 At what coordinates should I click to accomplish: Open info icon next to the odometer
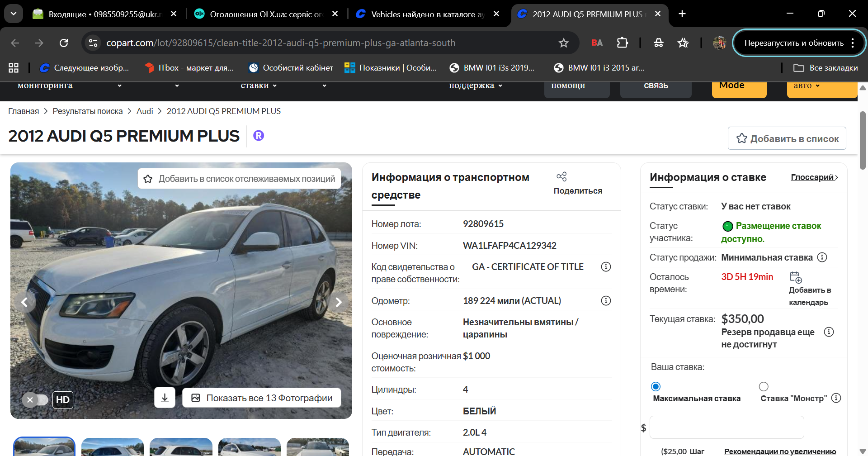pyautogui.click(x=606, y=301)
